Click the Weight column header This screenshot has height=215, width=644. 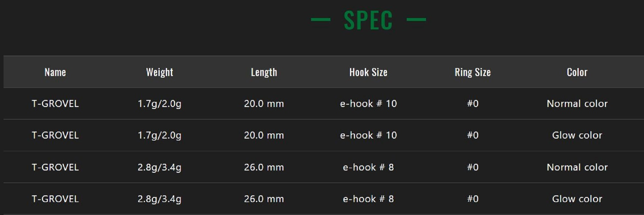point(159,72)
